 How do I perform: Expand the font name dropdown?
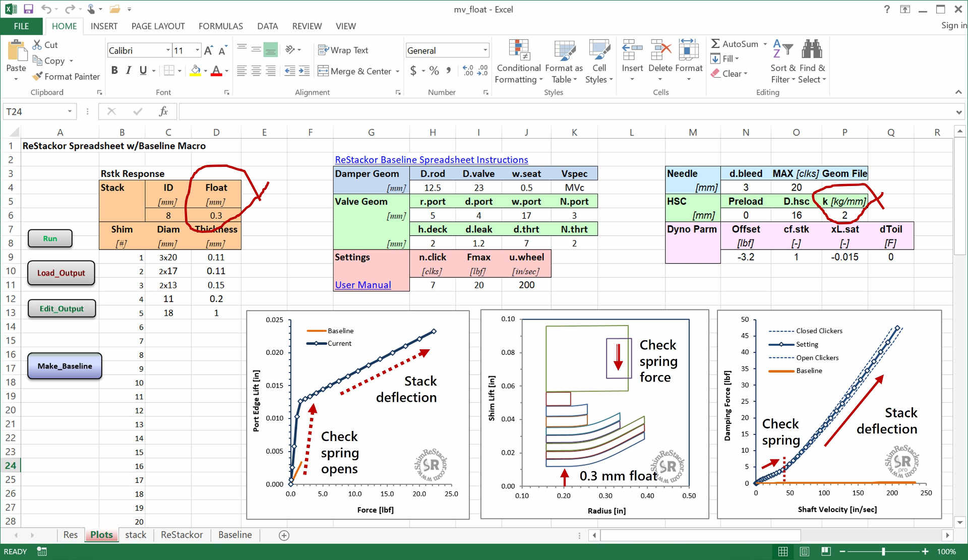click(x=168, y=50)
